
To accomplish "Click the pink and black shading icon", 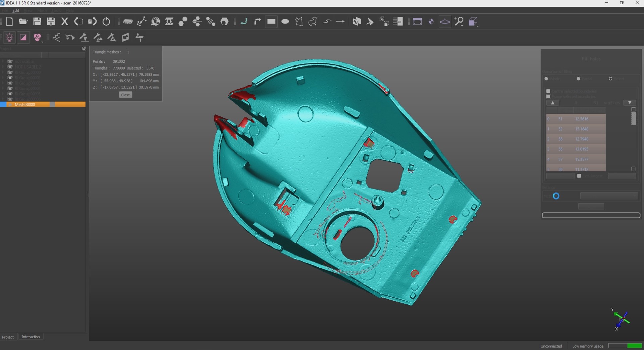I will point(23,37).
